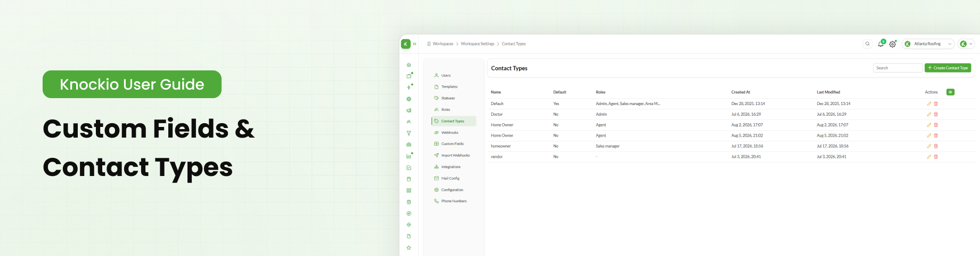Edit the homeowner Sales manager type

929,146
